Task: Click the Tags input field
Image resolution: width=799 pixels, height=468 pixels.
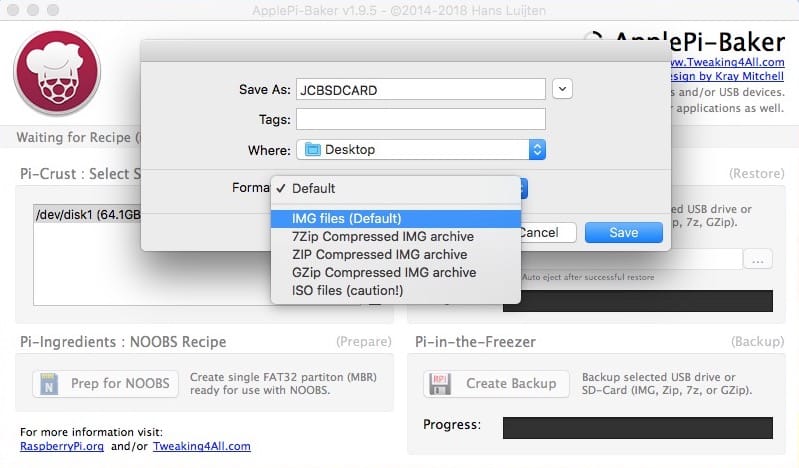Action: click(x=421, y=119)
